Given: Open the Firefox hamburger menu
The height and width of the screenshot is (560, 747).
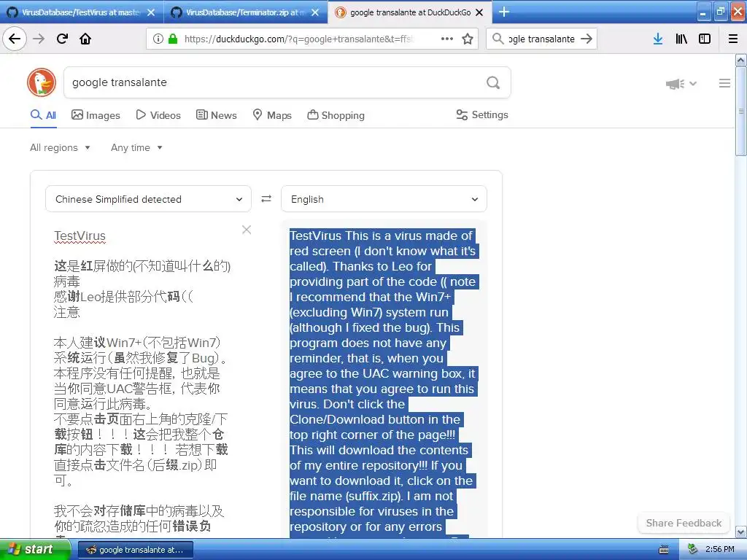Looking at the screenshot, I should [x=733, y=39].
